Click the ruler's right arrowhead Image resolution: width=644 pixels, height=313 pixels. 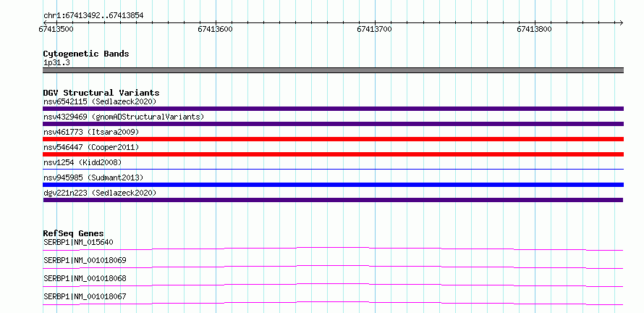(x=622, y=22)
